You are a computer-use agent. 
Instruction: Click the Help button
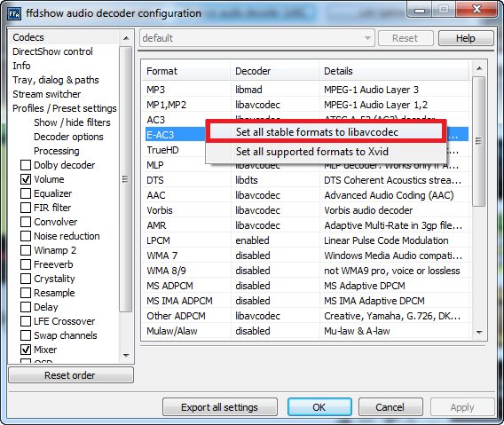[466, 38]
